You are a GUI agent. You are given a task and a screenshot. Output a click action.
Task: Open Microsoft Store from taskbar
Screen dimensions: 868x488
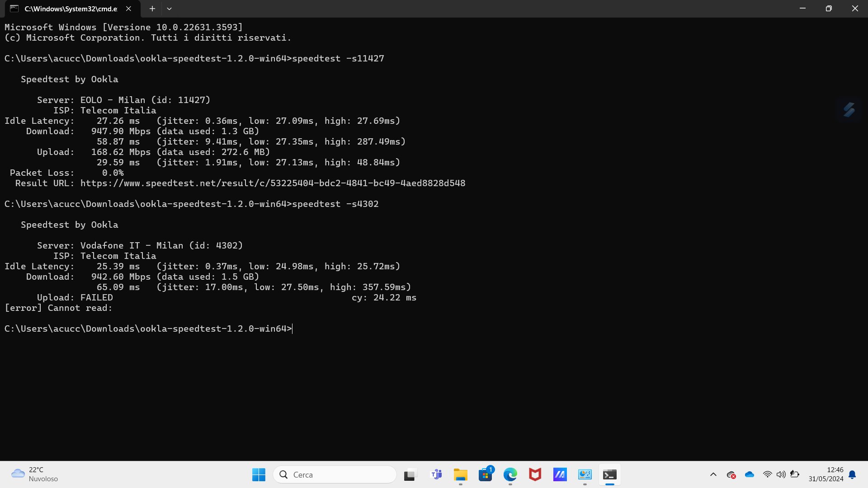[486, 474]
